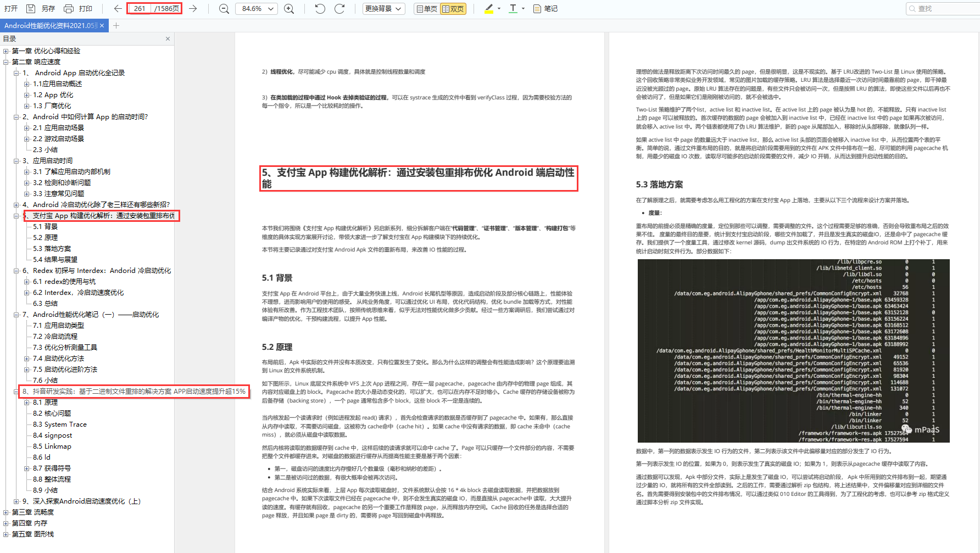The width and height of the screenshot is (980, 553).
Task: Close the Android性能优化资料 tab
Action: (x=102, y=26)
